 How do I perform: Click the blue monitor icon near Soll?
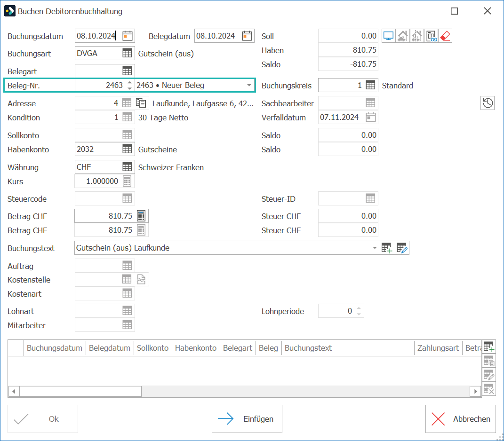pos(389,36)
